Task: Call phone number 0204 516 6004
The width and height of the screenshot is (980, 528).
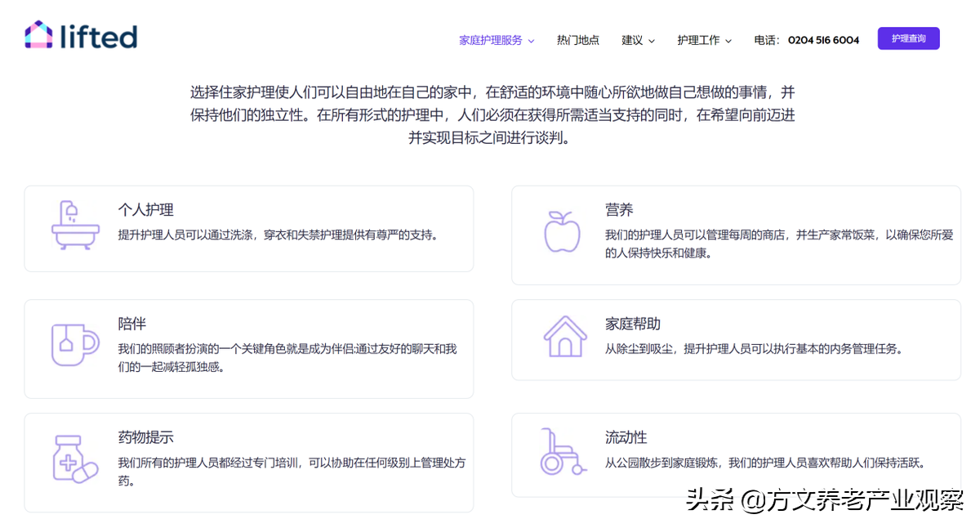Action: (823, 39)
